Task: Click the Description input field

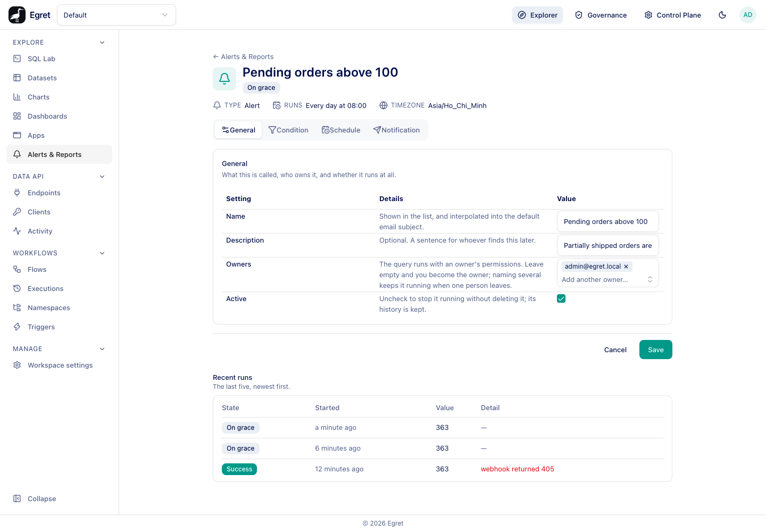Action: [608, 245]
